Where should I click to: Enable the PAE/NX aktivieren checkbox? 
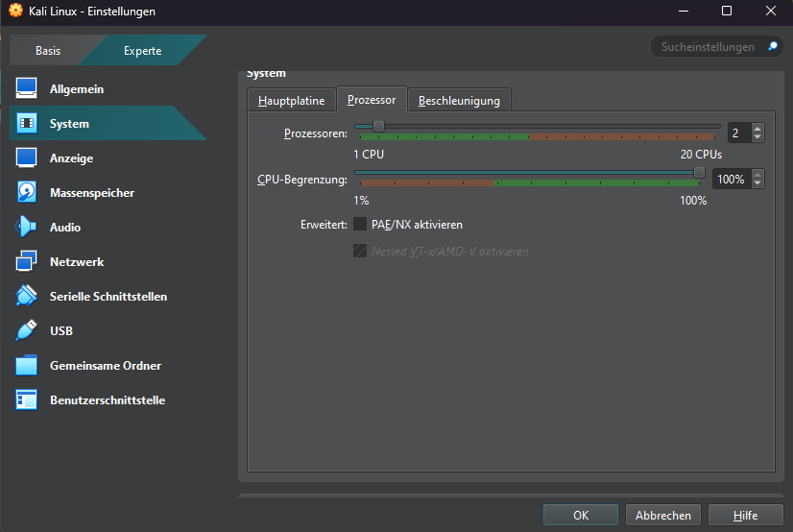tap(360, 225)
